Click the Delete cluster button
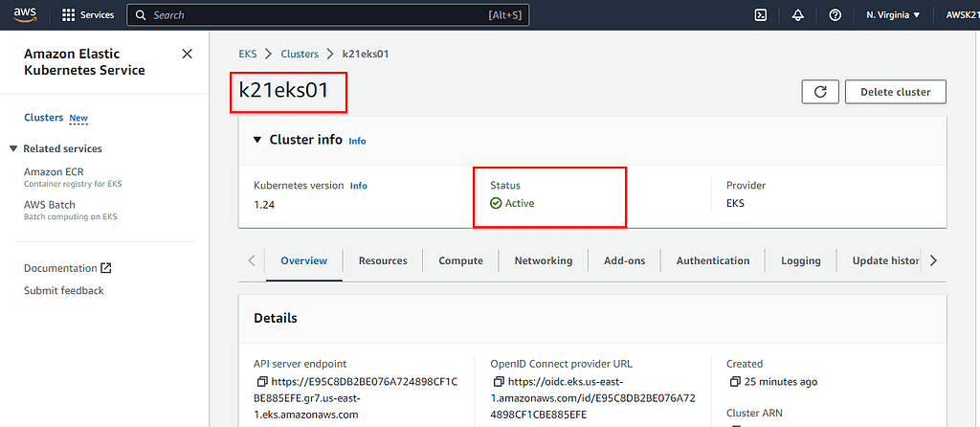The width and height of the screenshot is (980, 427). pos(895,92)
